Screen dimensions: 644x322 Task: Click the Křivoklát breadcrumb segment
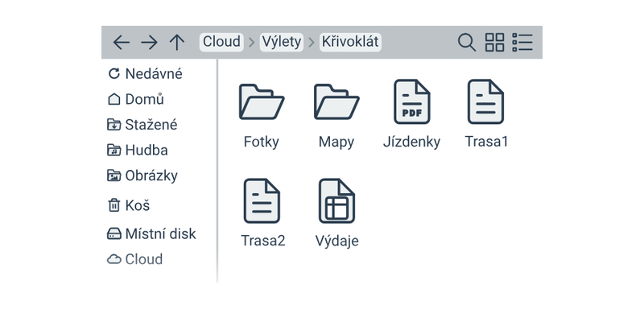click(350, 42)
